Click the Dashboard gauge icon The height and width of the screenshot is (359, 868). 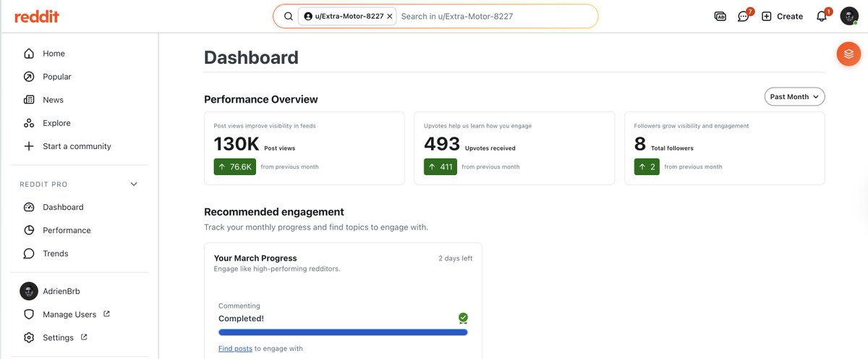29,207
